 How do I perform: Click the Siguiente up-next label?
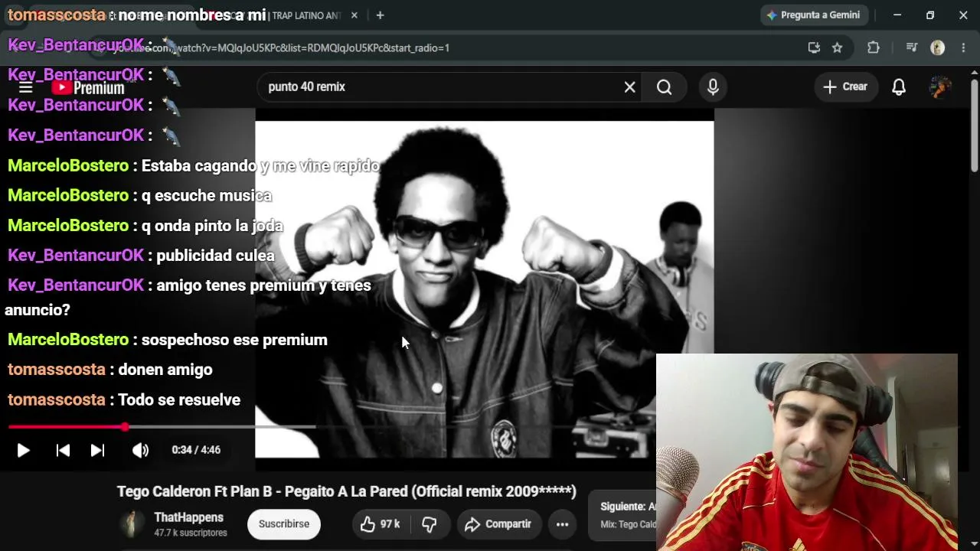[628, 507]
